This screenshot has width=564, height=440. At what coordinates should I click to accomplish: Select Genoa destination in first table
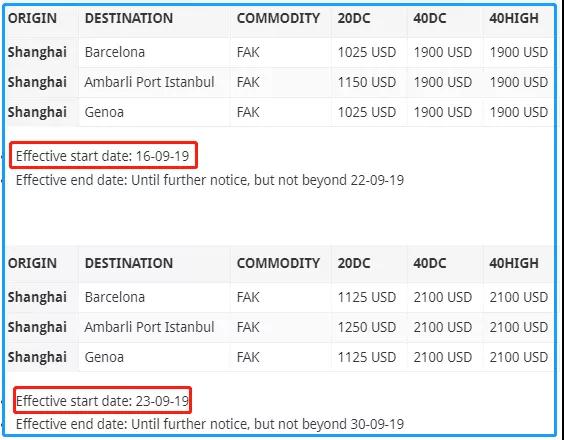coord(104,112)
